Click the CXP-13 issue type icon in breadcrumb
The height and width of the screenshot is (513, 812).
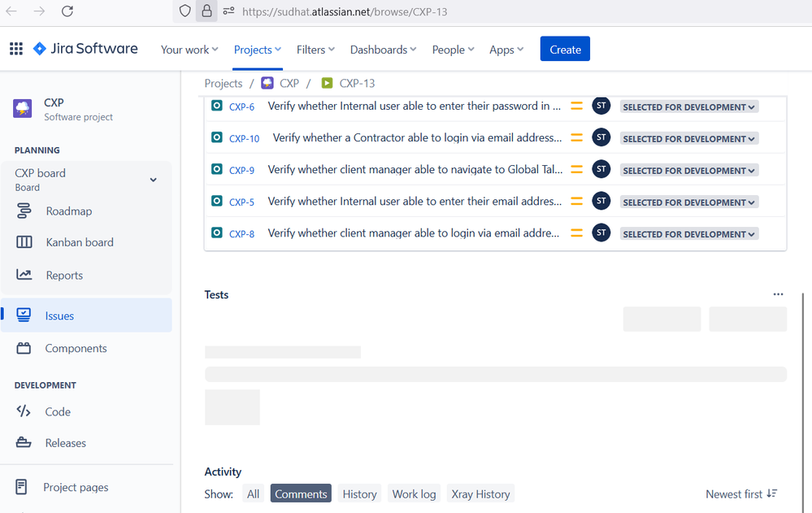[x=327, y=83]
